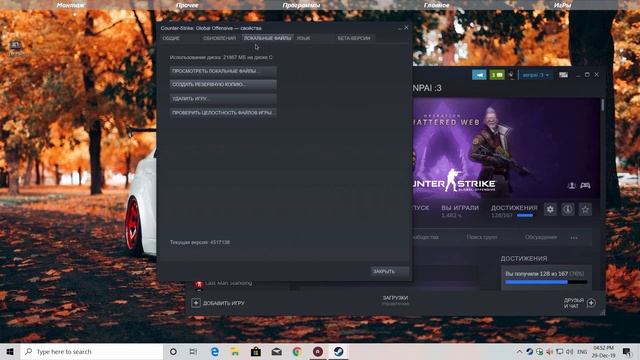Click ПРОСМОТРЕТЬ ЛОКАЛЬНЫЕ ФАЙЛЫ button
640x360 pixels.
pos(223,71)
